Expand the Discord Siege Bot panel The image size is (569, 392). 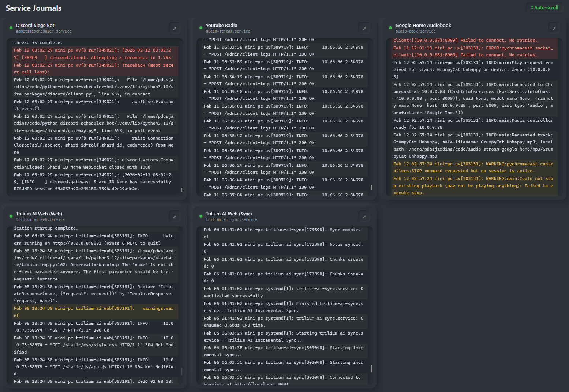pyautogui.click(x=174, y=29)
